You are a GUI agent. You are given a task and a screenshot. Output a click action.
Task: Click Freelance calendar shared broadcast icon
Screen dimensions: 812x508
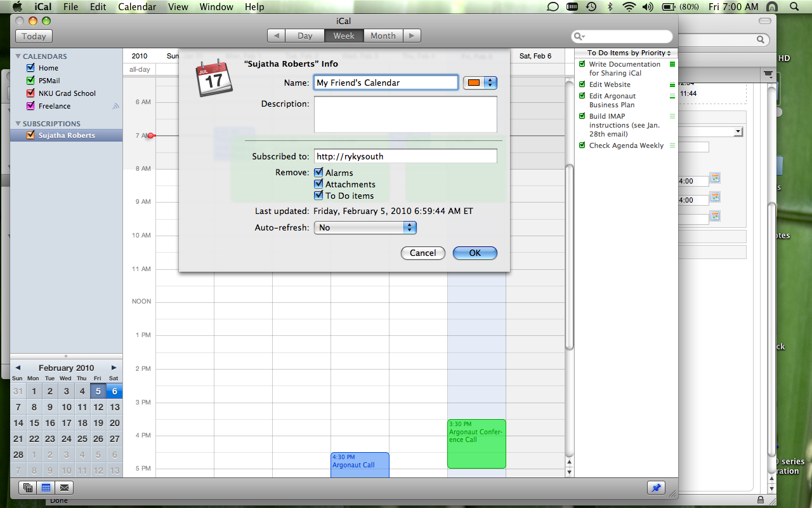pyautogui.click(x=115, y=106)
